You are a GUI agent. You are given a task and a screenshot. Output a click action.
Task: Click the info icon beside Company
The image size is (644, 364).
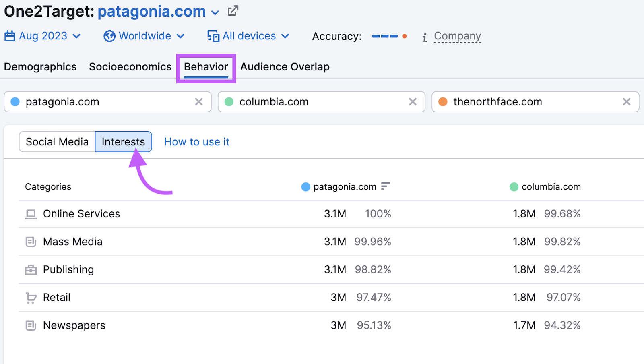425,38
